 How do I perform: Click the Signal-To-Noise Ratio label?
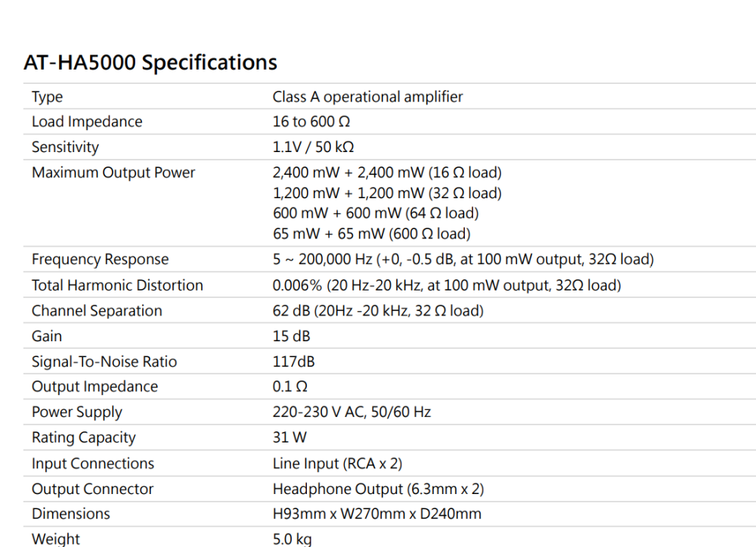pos(104,362)
